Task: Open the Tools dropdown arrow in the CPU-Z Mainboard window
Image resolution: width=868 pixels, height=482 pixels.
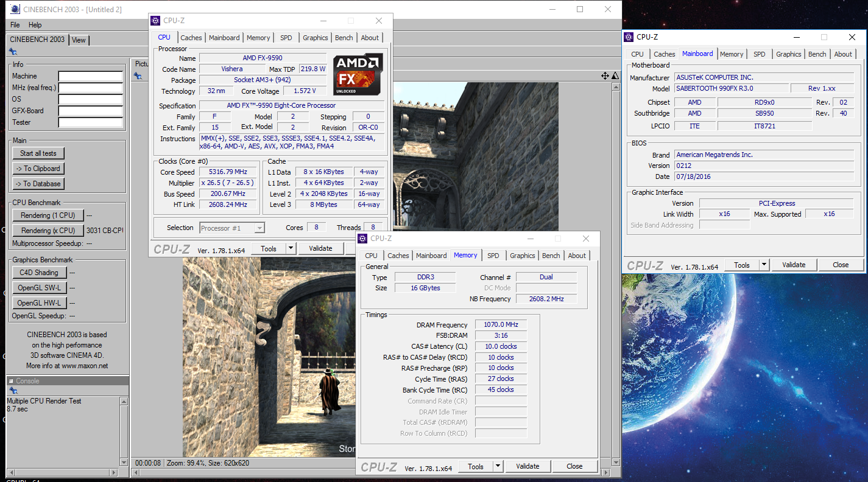Action: coord(763,265)
